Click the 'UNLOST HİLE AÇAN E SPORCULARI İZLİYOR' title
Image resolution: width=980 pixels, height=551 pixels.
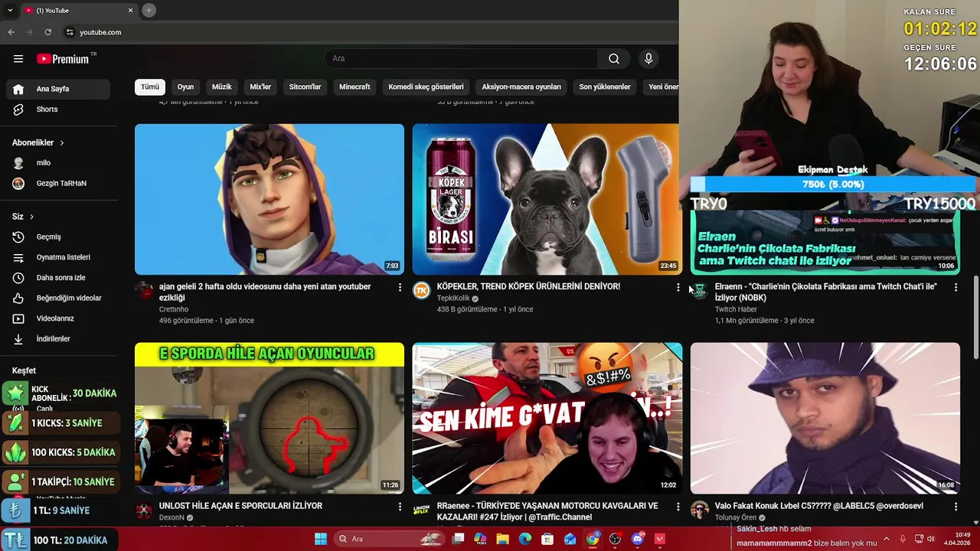pos(240,506)
